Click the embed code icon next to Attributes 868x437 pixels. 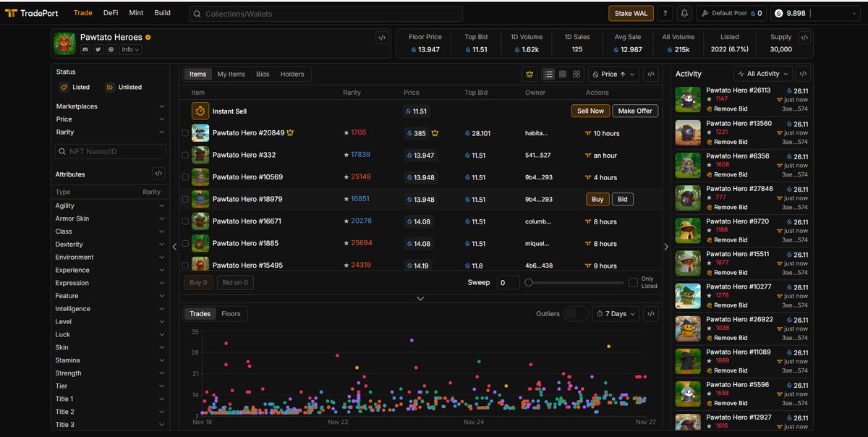click(x=158, y=174)
